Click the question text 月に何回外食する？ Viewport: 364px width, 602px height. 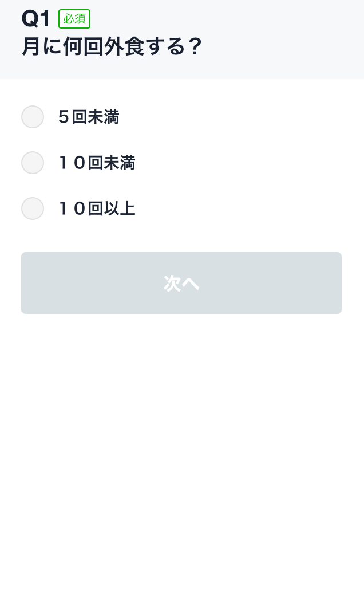(112, 47)
